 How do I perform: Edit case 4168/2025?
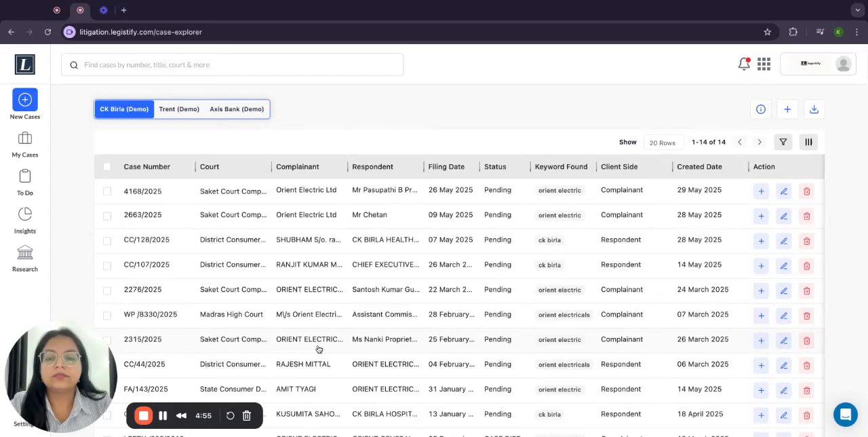[784, 191]
